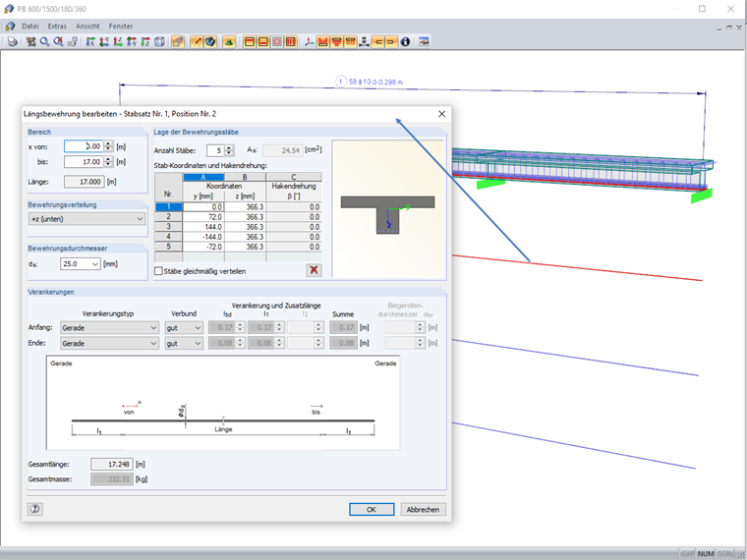747x560 pixels.
Task: Open the Ansicht menu
Action: point(87,27)
